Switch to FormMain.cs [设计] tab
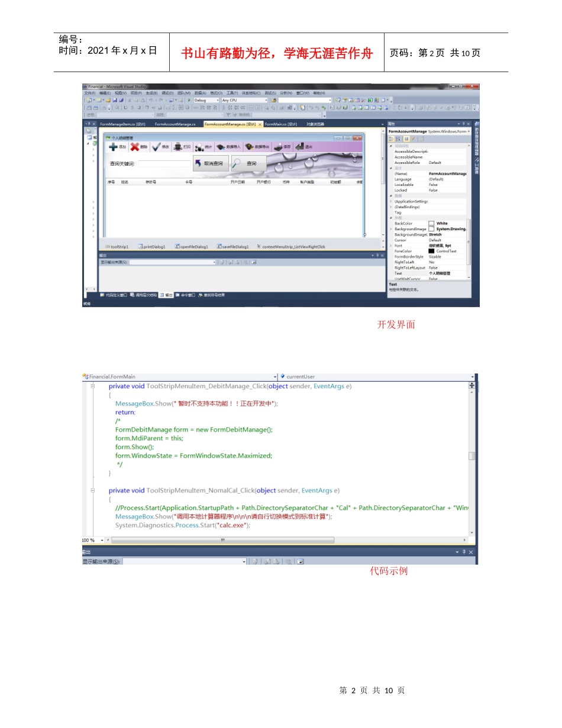The image size is (562, 728). pos(281,124)
